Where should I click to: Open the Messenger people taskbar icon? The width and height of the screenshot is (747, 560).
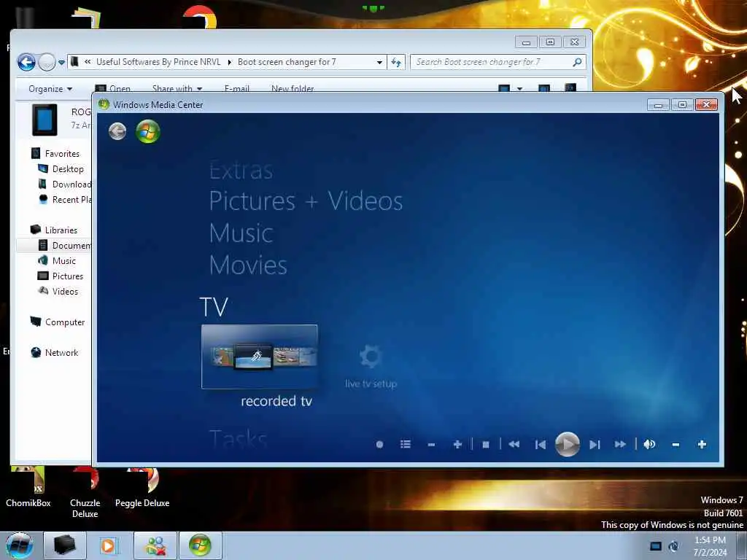pyautogui.click(x=155, y=545)
